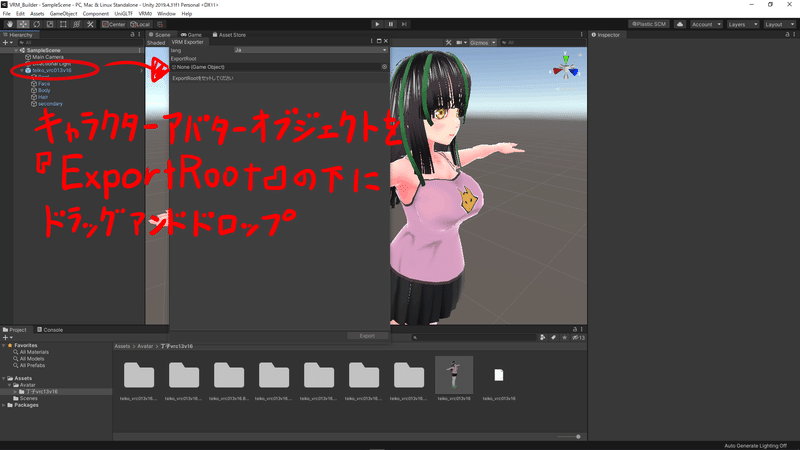Select the teiko_vrc013v16 avatar prefab thumbnail

point(454,375)
